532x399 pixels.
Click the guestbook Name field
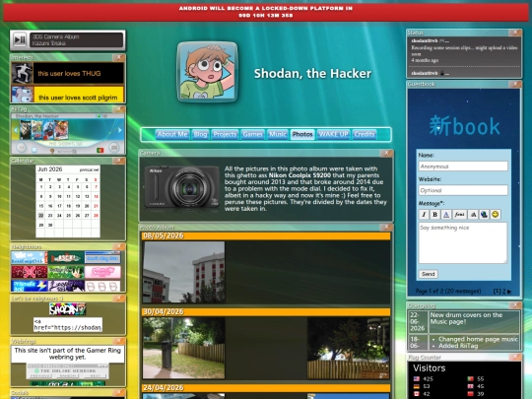coord(463,166)
